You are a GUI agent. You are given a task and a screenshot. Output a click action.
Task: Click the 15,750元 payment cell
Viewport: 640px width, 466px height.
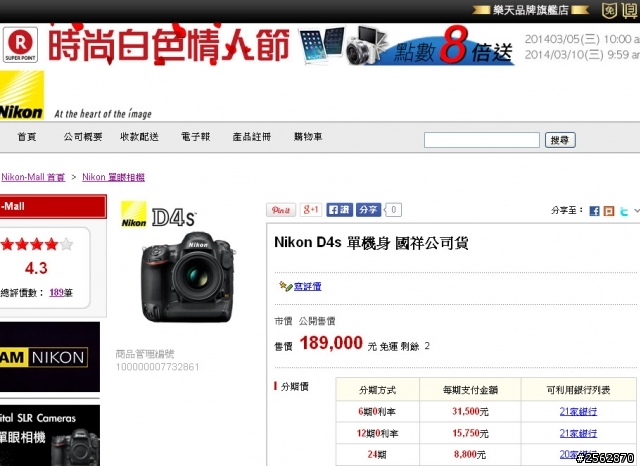click(x=470, y=433)
